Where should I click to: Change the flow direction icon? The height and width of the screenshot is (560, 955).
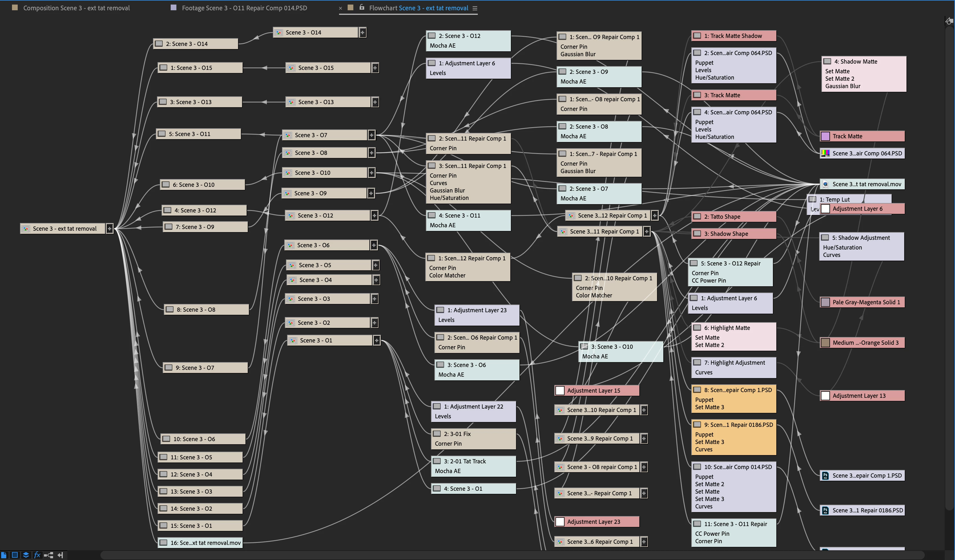pos(60,555)
